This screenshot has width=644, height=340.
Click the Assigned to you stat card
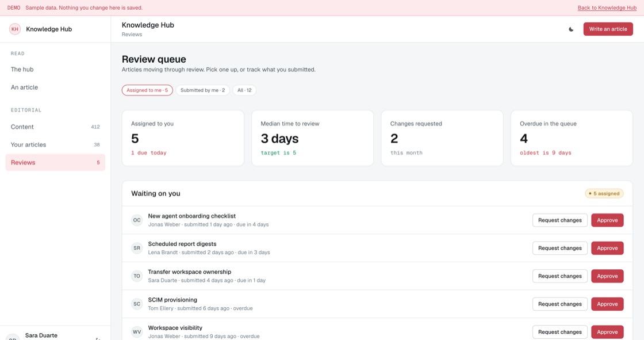point(183,138)
